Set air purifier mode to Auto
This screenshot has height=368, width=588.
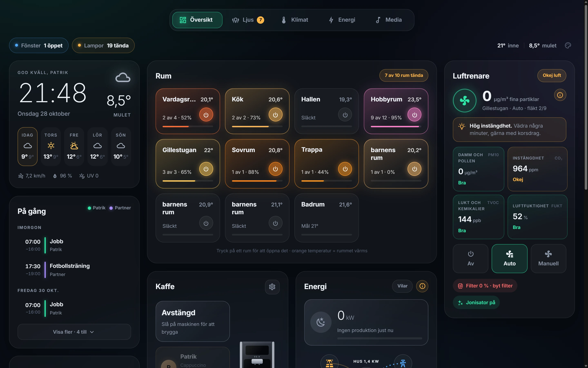510,258
